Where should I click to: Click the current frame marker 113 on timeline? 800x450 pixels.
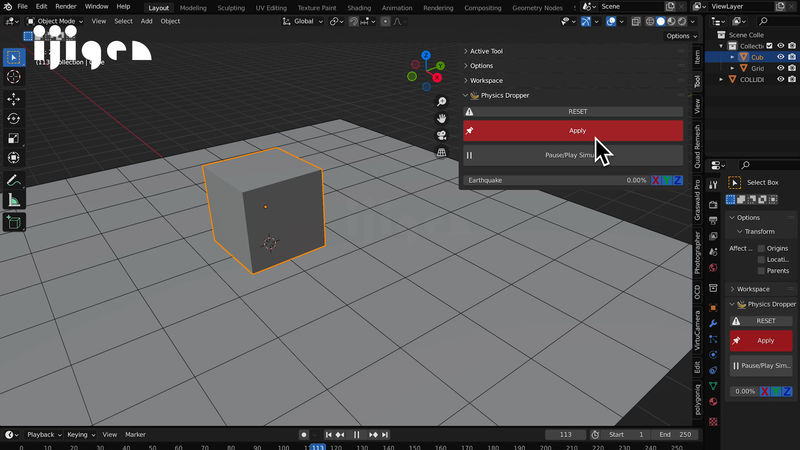[318, 447]
